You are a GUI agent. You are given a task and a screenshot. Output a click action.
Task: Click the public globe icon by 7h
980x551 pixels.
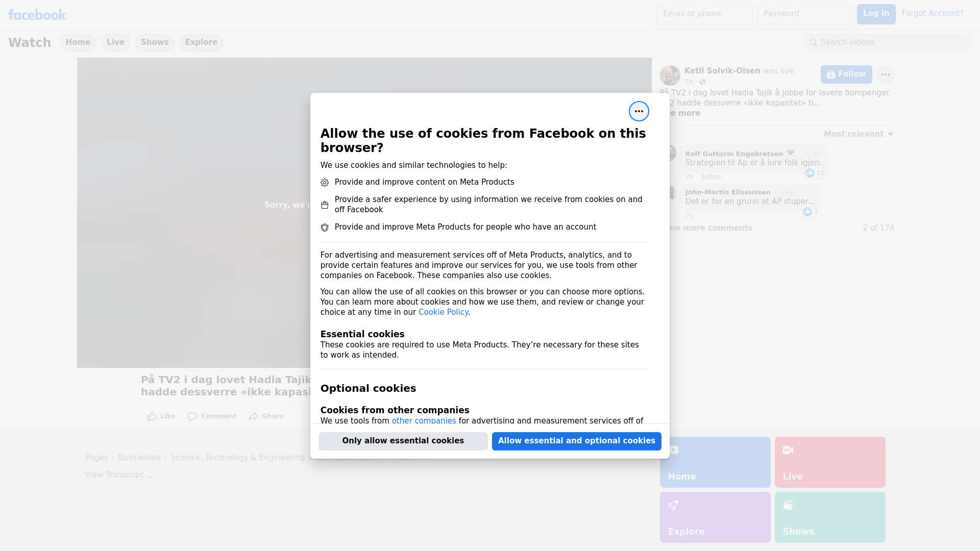[x=702, y=82]
